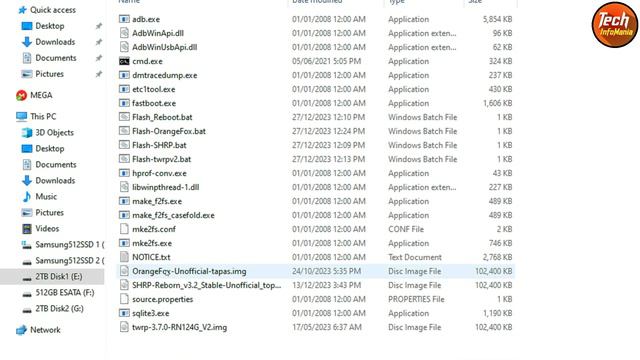Click the 27/12/2023 12:24 PM date
The width and height of the screenshot is (640, 360).
329,131
